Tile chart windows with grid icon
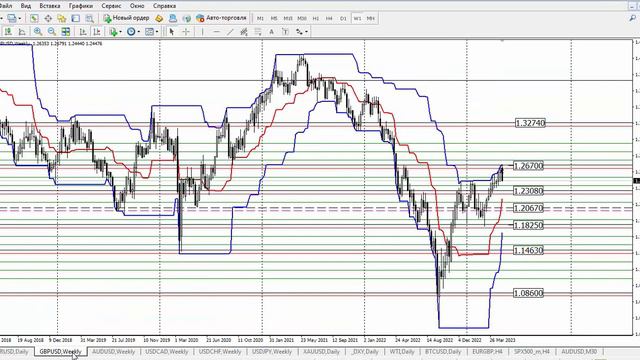 pyautogui.click(x=65, y=32)
